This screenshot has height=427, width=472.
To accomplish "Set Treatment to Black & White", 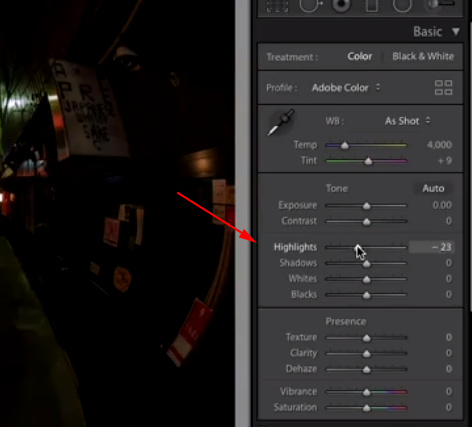I will [x=423, y=56].
